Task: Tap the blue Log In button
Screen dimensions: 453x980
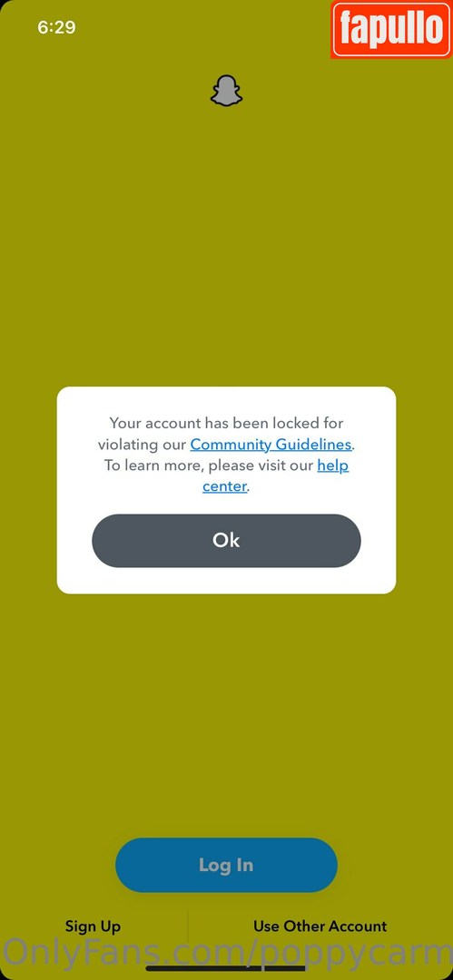Action: 227,865
